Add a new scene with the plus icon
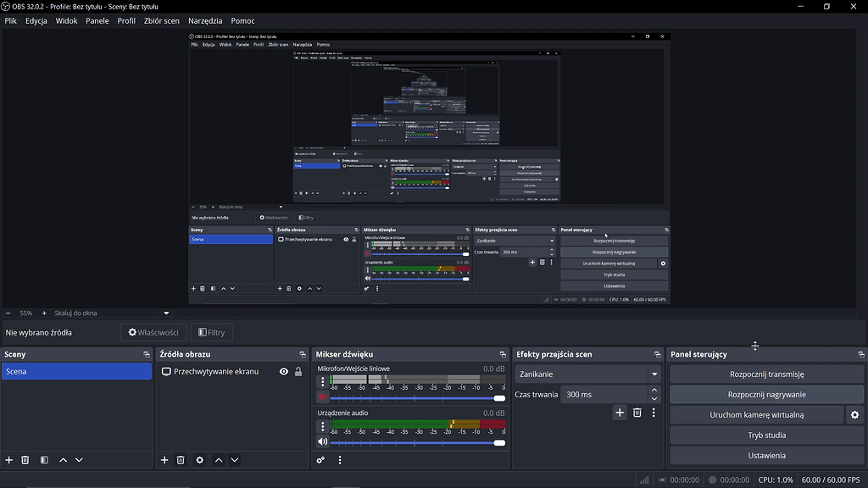The width and height of the screenshot is (868, 488). point(8,460)
